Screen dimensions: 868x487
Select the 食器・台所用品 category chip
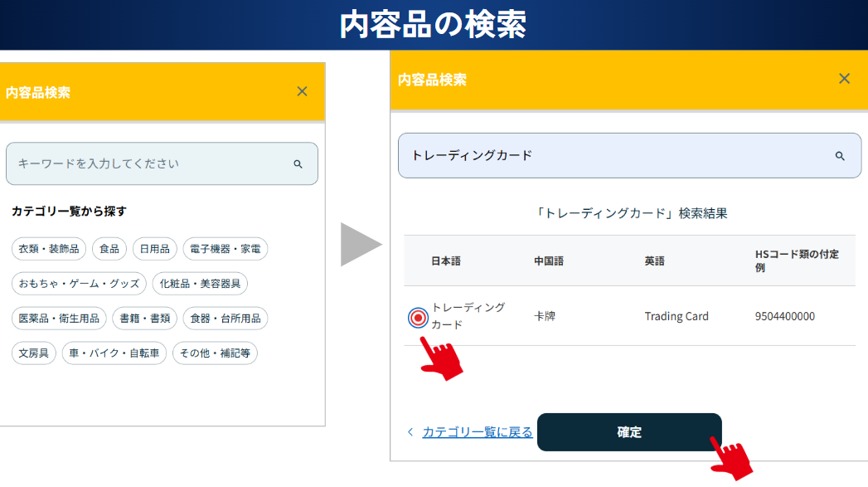click(x=225, y=319)
